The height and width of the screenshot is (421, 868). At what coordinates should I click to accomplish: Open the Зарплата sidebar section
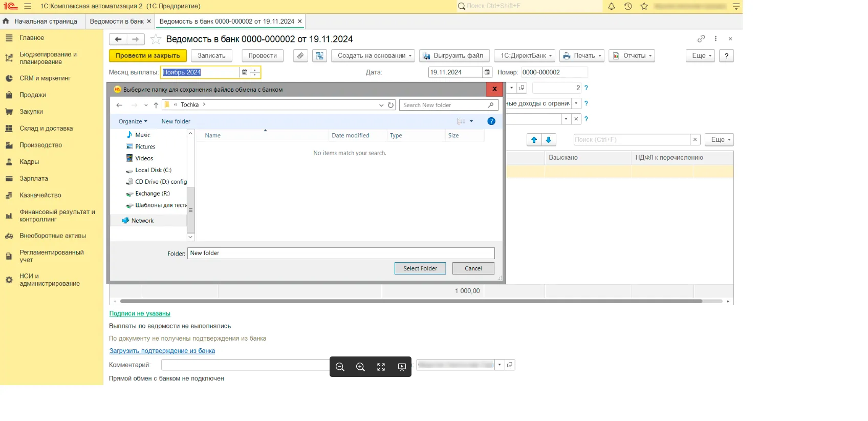point(34,179)
